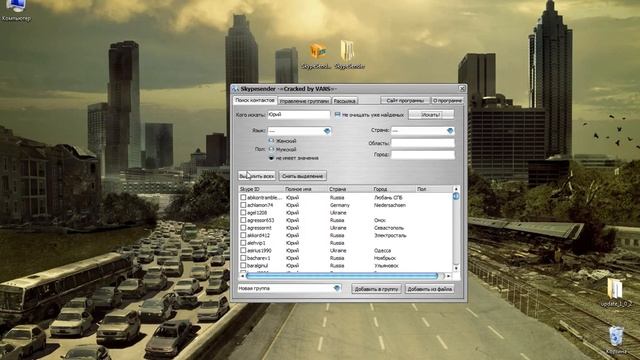
Task: Open the Skypesender archive folder on the desktop
Action: pos(349,56)
